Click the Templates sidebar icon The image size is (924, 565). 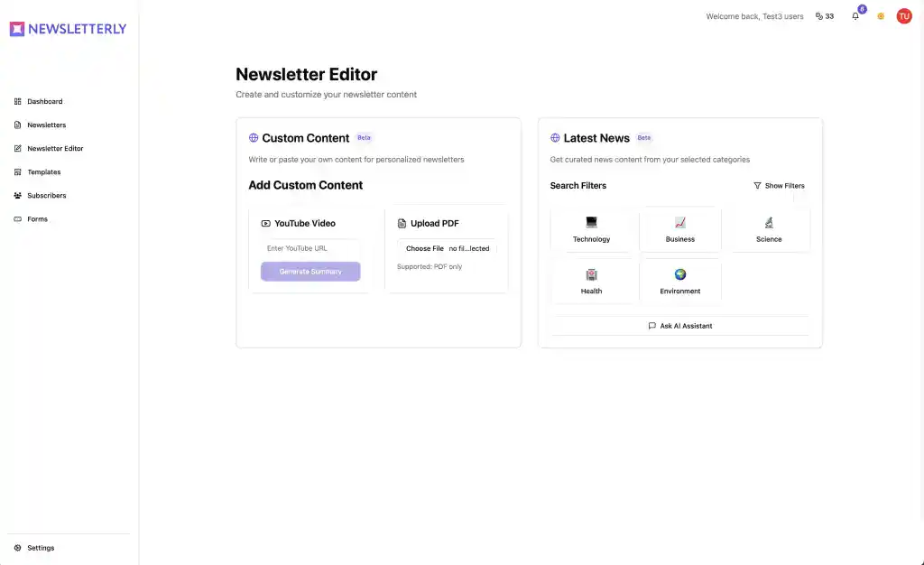tap(18, 172)
